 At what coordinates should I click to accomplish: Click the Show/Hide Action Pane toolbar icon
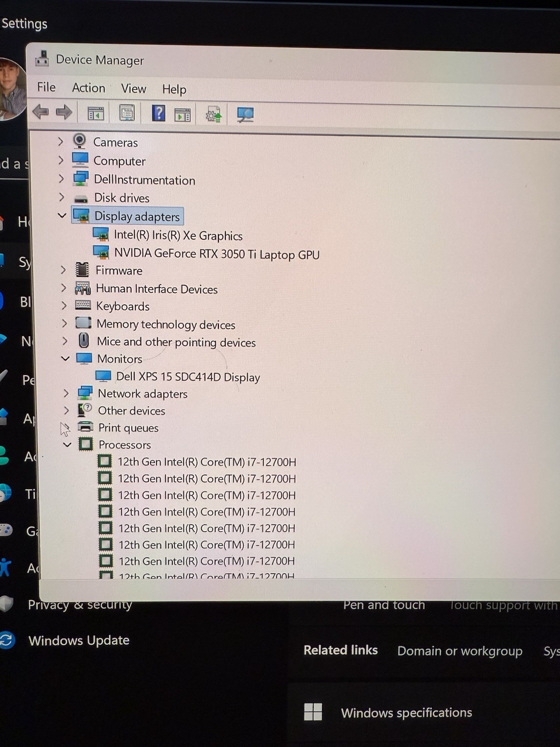tap(182, 114)
